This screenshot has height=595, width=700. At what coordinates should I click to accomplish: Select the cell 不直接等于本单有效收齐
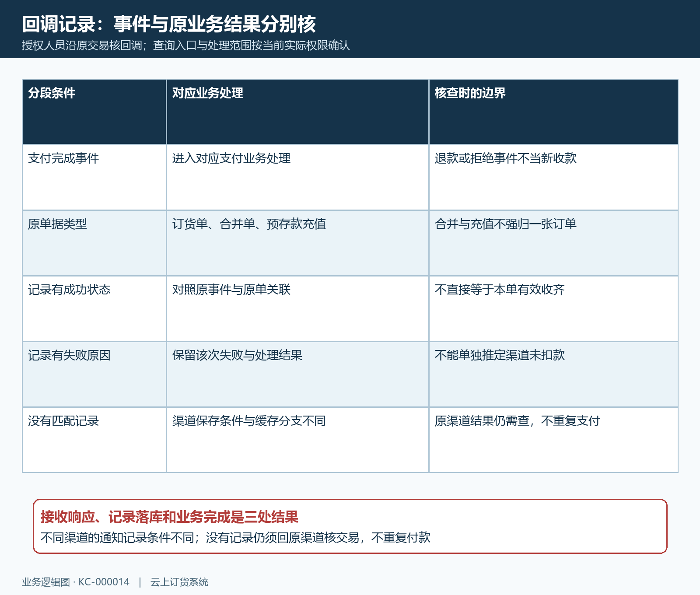tap(553, 308)
